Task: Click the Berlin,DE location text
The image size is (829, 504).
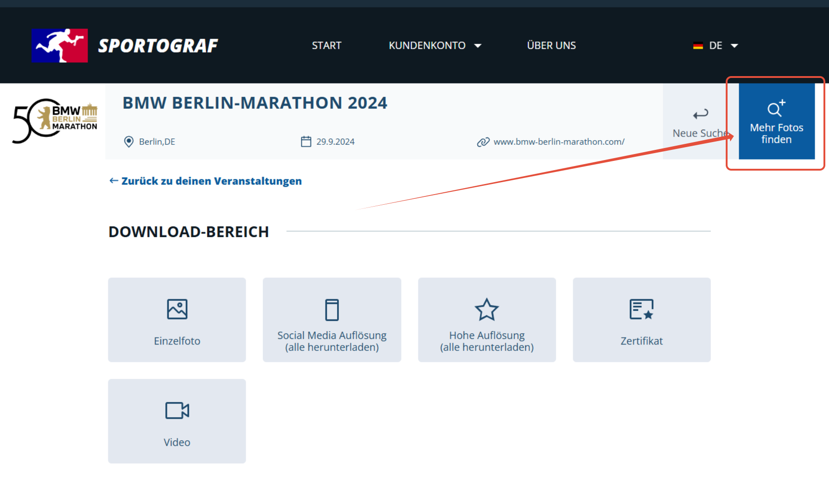Action: point(157,142)
